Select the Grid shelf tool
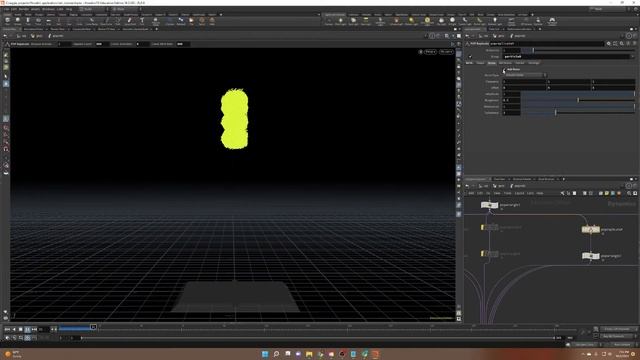 click(x=49, y=21)
